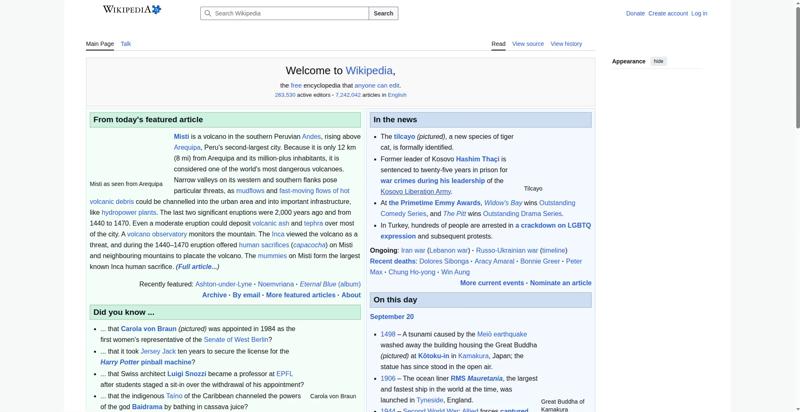Click the 'anyone can edit' link
The width and height of the screenshot is (800, 412).
click(x=377, y=86)
